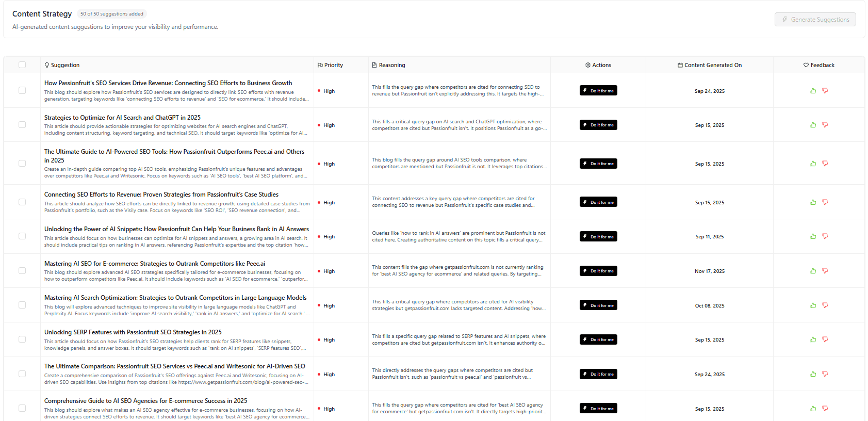This screenshot has height=421, width=868.
Task: Do it for me: 'Mastering AI Search Optimization'
Action: click(x=598, y=305)
